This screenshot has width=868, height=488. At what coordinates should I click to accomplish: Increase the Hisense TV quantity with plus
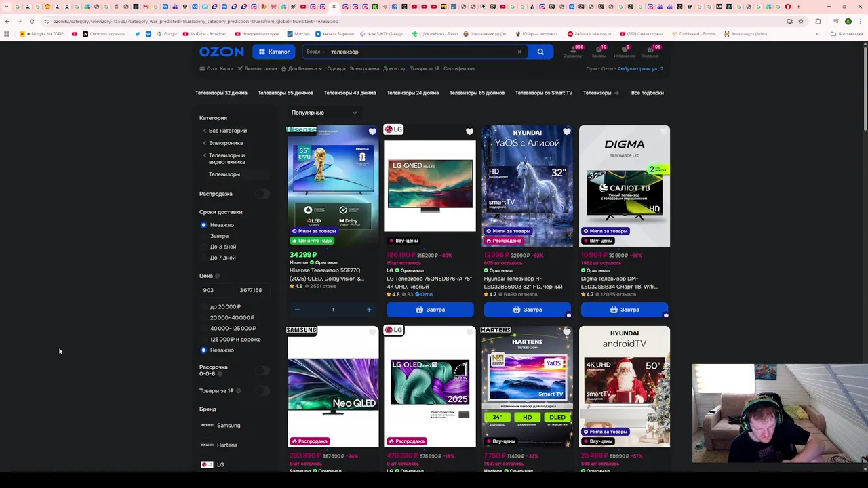369,310
